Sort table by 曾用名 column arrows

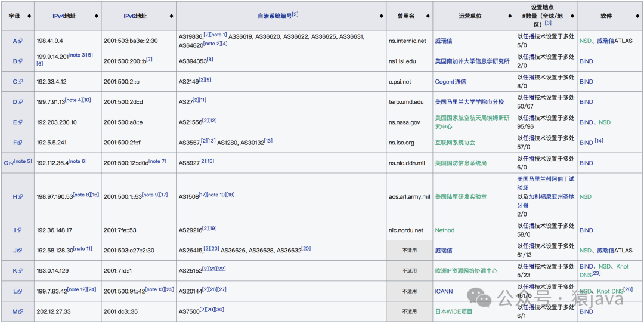pos(428,16)
